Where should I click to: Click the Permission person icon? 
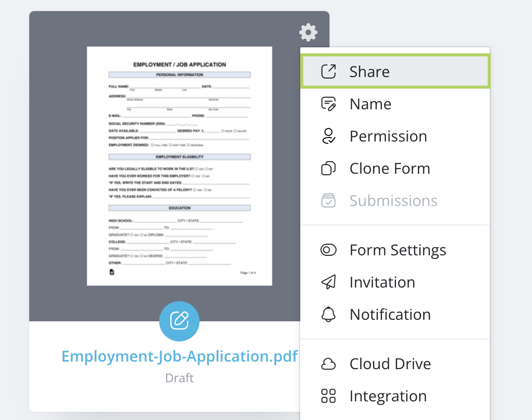(328, 136)
